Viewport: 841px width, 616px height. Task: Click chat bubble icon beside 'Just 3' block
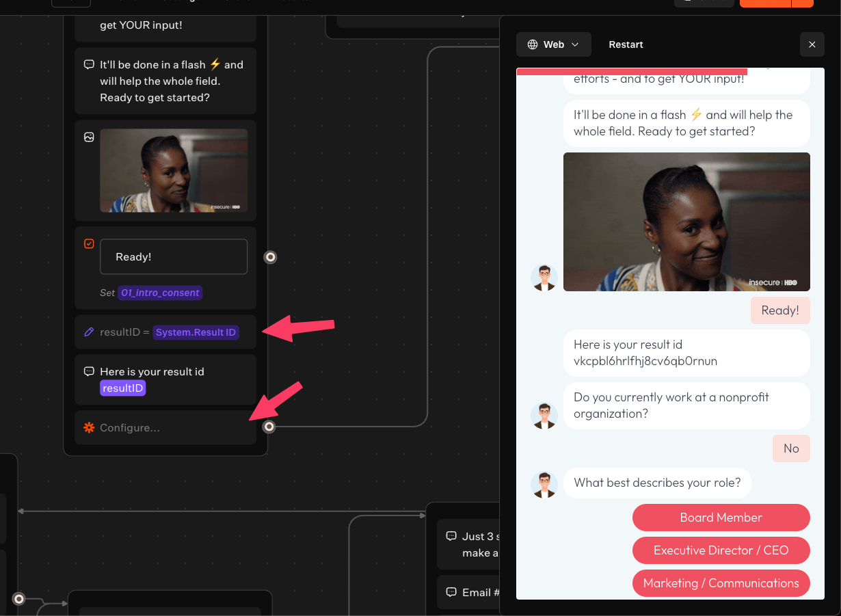pyautogui.click(x=451, y=537)
